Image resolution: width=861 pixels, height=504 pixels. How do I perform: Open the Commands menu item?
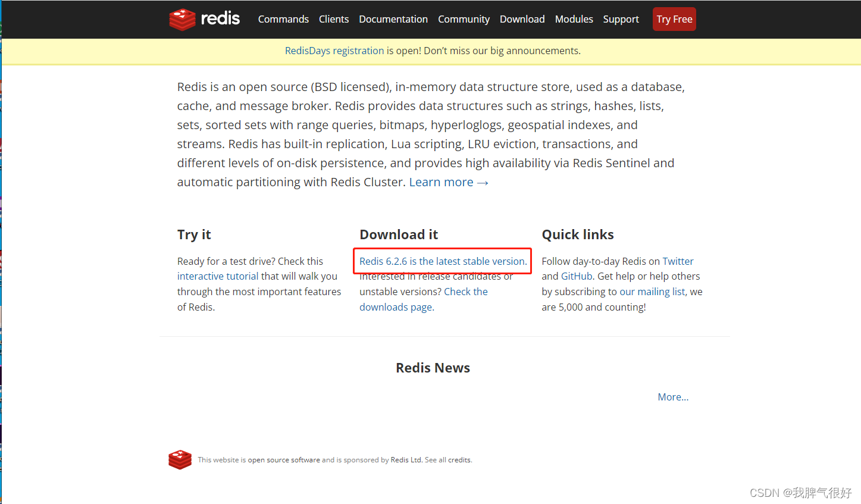[283, 19]
